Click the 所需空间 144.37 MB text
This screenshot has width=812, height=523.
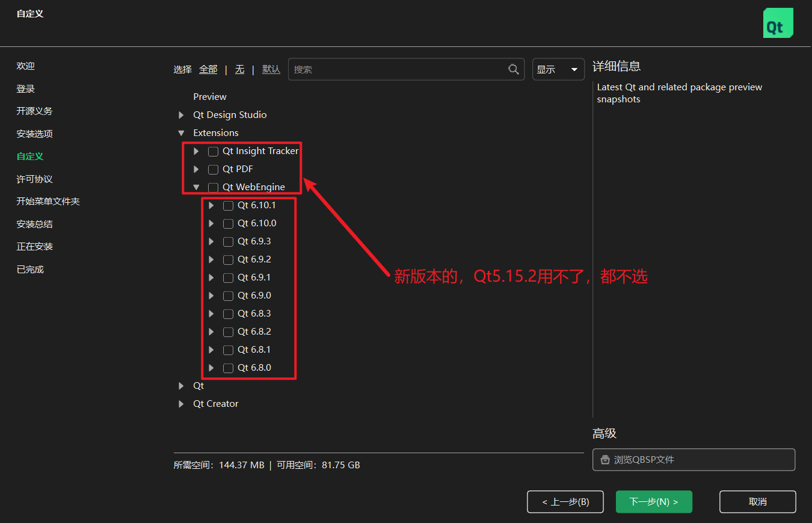coord(219,465)
